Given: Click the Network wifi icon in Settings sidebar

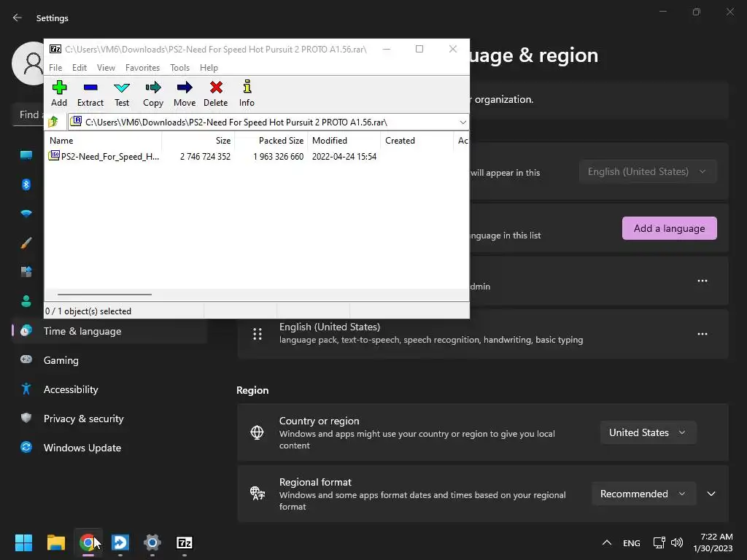Looking at the screenshot, I should coord(26,214).
